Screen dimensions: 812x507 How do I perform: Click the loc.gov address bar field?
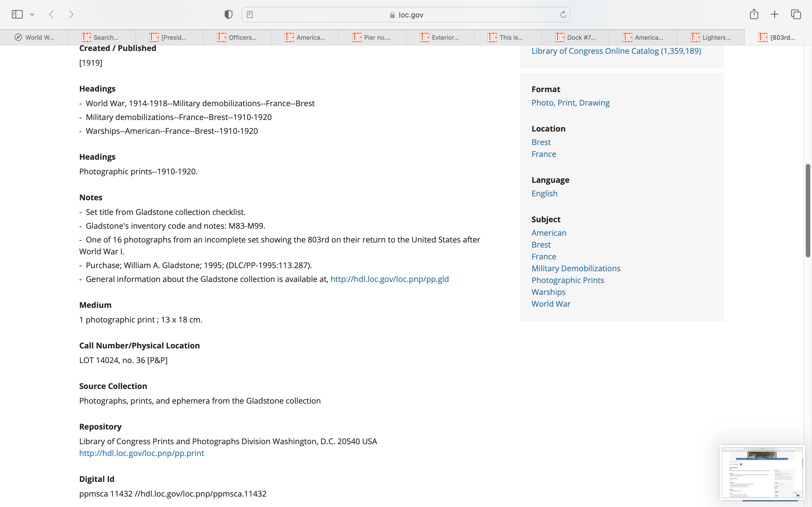(406, 15)
